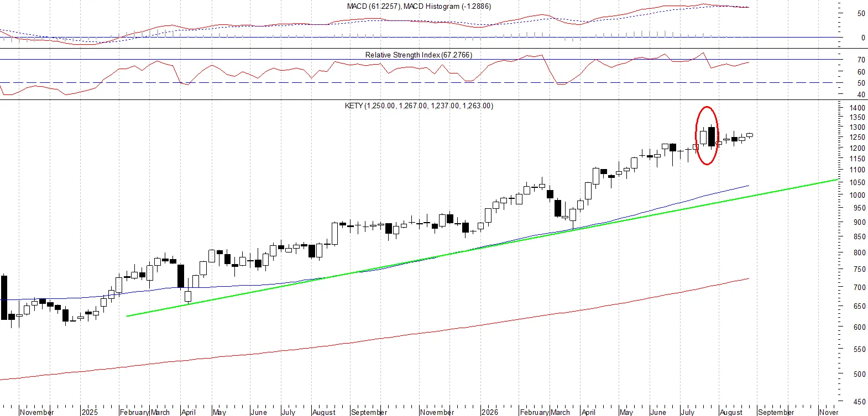This screenshot has width=868, height=416.
Task: Click the 1100 price-axis label
Action: pos(857,171)
